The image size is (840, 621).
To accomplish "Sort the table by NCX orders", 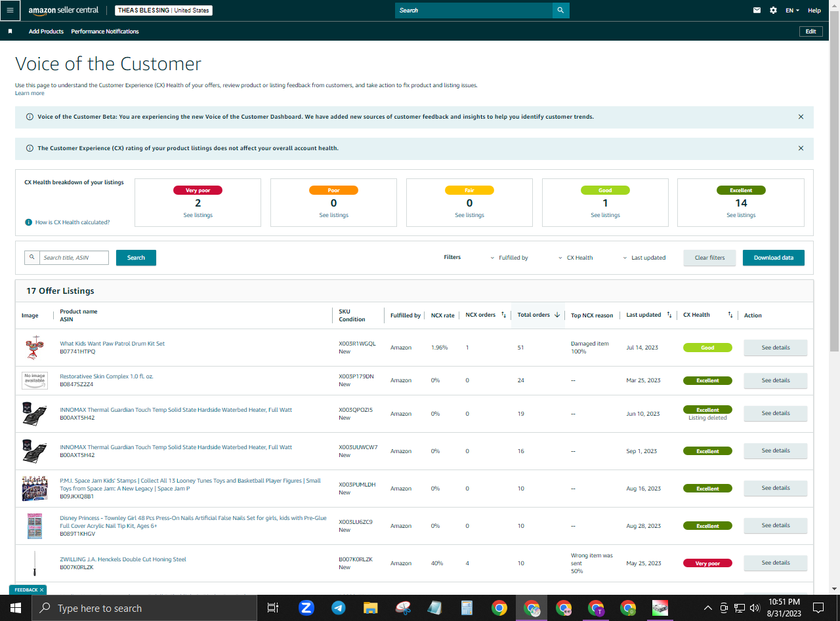I will tap(503, 315).
